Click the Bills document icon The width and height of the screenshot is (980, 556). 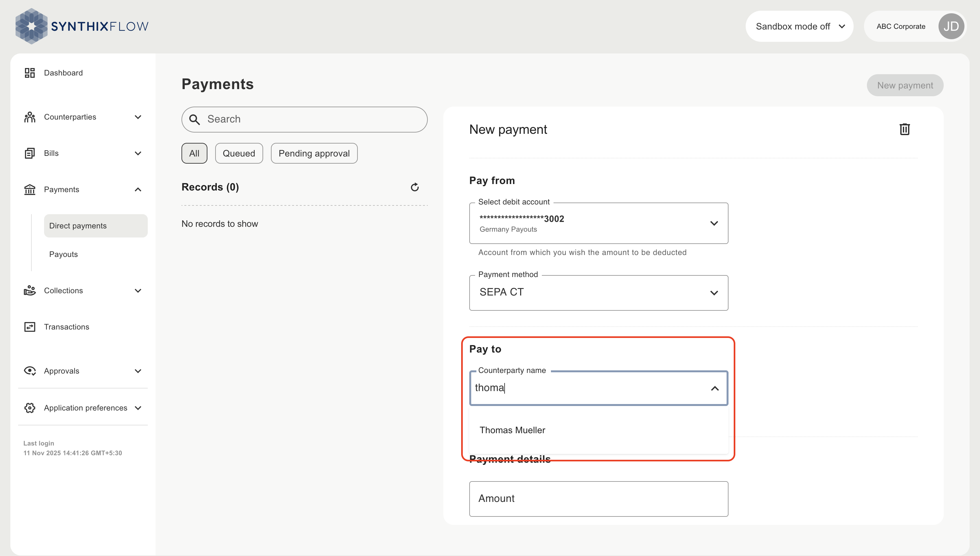30,153
